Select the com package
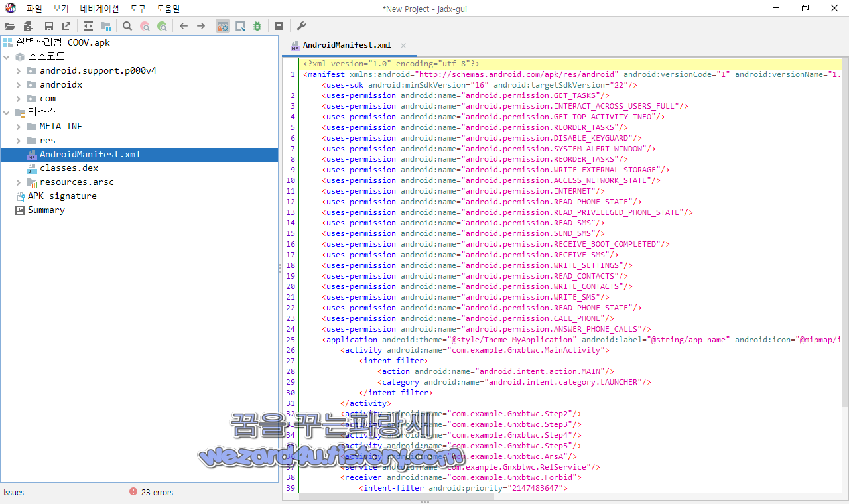This screenshot has height=504, width=849. (x=48, y=98)
